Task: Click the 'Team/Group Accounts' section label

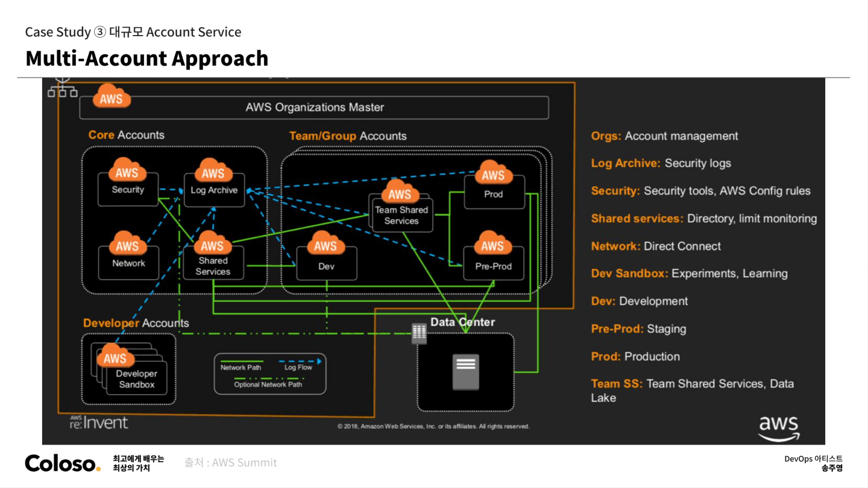Action: pyautogui.click(x=348, y=136)
